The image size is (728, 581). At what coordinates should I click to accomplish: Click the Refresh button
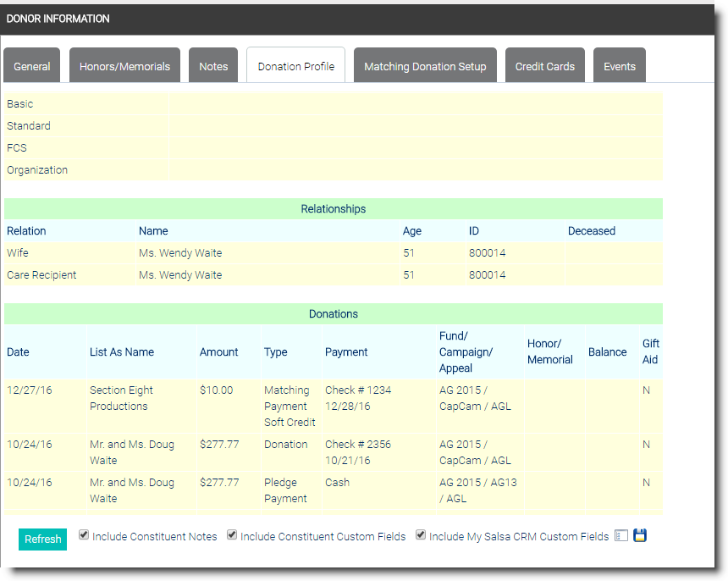(x=42, y=539)
